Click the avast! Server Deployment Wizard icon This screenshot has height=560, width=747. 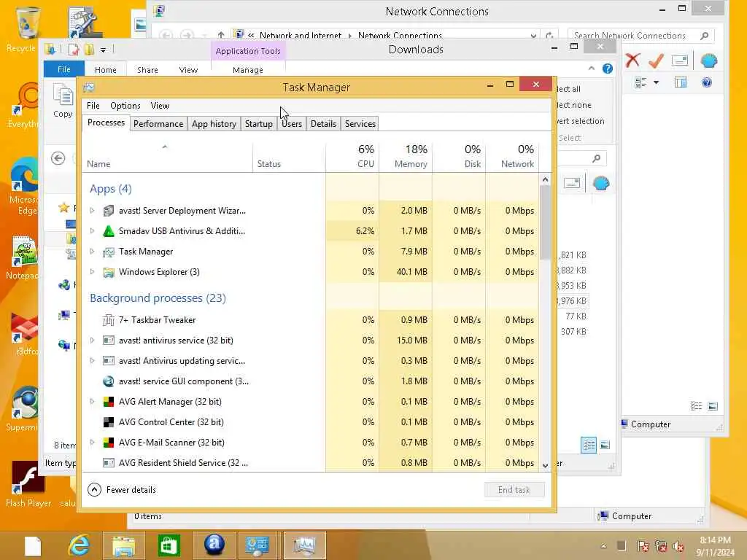pyautogui.click(x=109, y=211)
